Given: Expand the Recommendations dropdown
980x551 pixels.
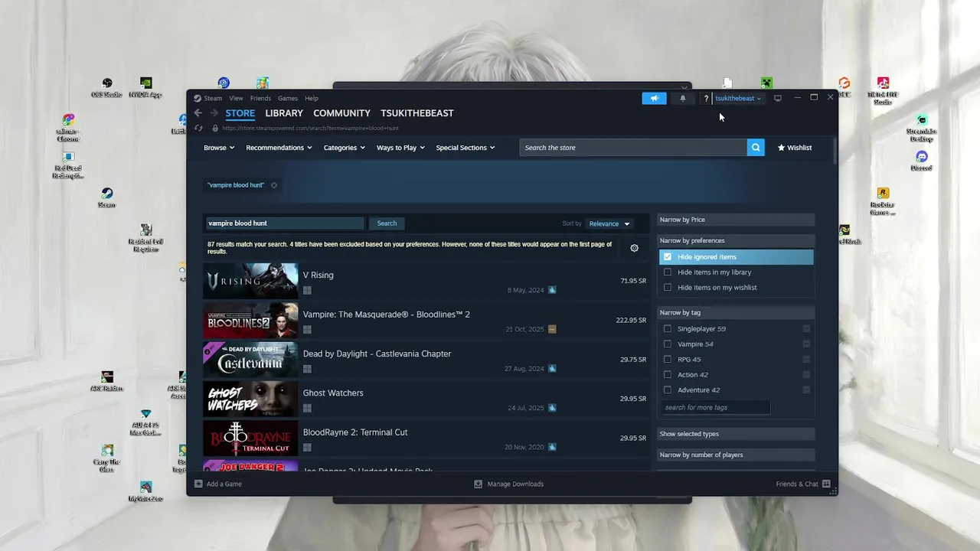Looking at the screenshot, I should coord(279,148).
